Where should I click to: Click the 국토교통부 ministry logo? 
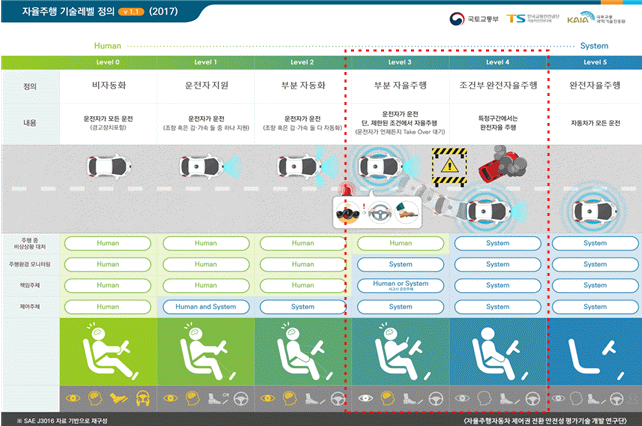[x=474, y=19]
